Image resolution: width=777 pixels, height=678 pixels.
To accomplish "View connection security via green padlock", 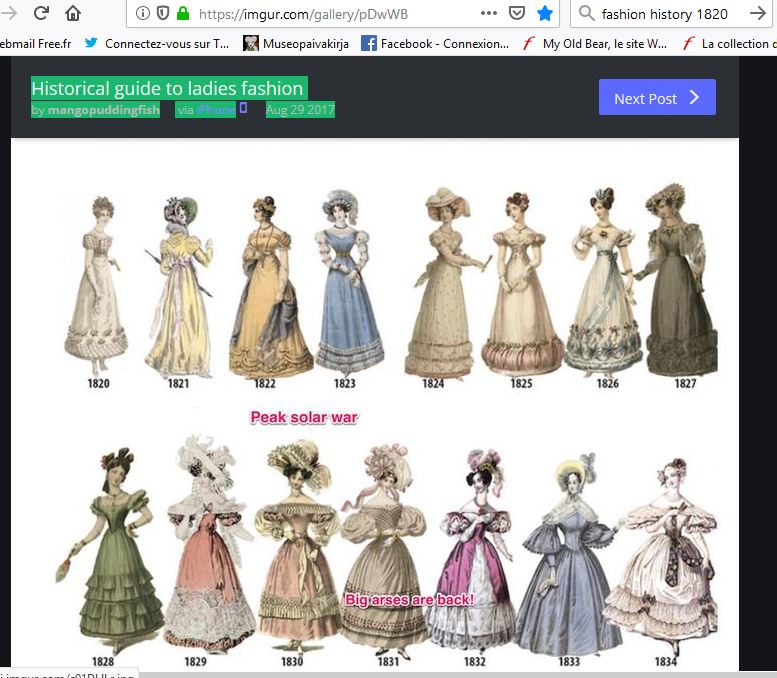I will tap(183, 13).
